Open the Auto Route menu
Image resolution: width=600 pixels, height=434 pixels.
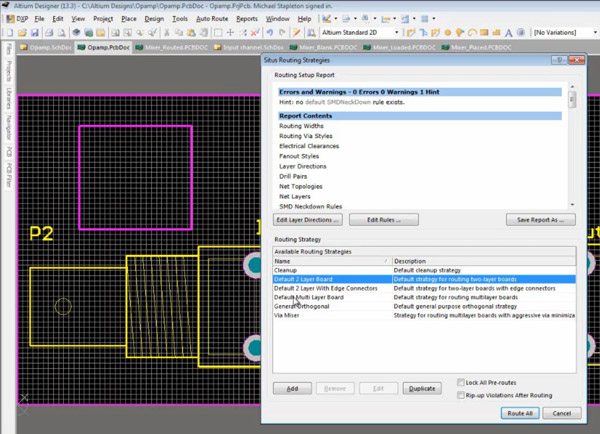coord(212,18)
